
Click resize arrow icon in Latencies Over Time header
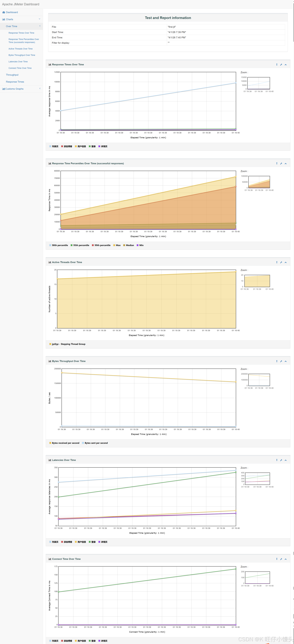pyautogui.click(x=277, y=460)
